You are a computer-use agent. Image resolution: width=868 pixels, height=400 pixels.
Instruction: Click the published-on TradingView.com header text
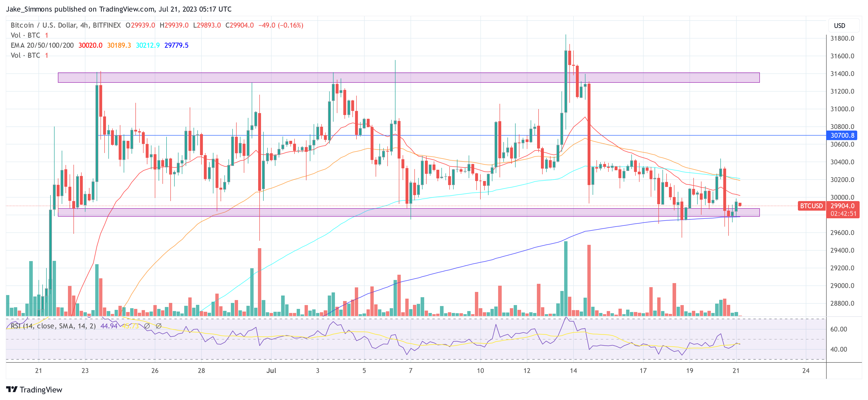(119, 9)
